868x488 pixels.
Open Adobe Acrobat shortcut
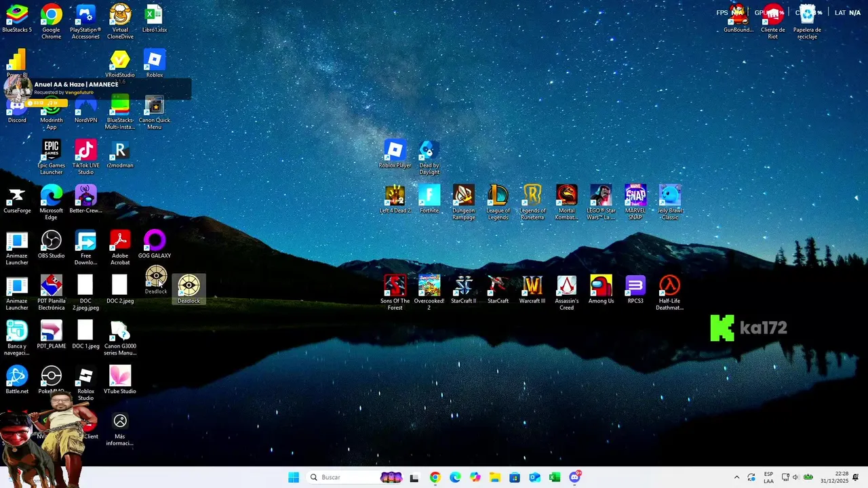[120, 248]
